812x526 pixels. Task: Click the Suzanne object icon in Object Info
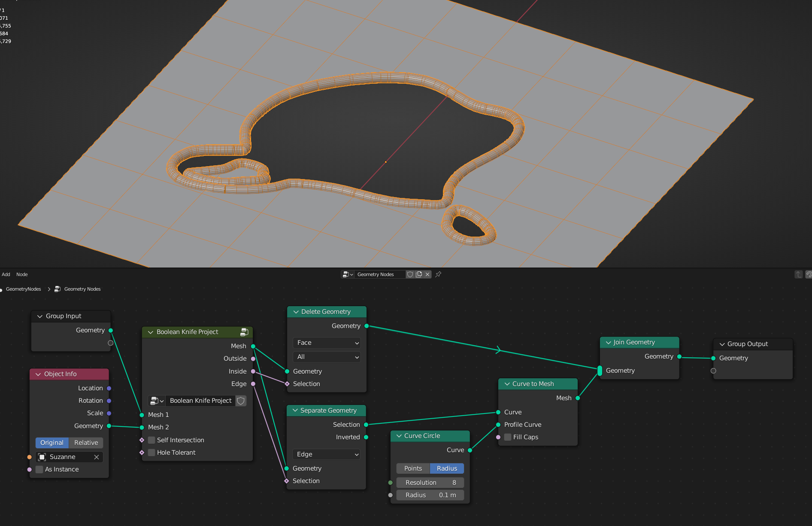(42, 457)
